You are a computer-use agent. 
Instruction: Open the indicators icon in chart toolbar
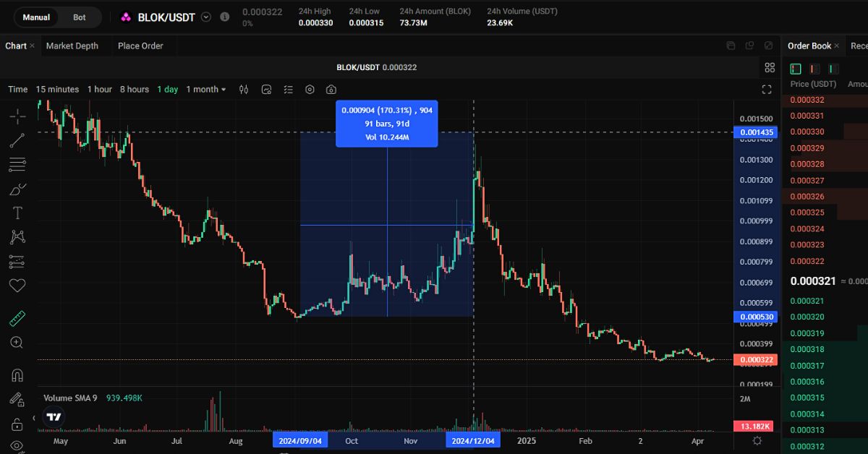pos(266,90)
